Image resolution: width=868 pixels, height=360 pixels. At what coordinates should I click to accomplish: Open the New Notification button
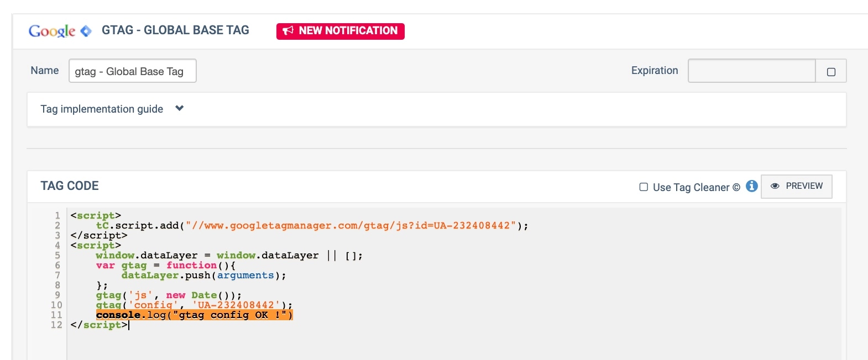coord(341,31)
